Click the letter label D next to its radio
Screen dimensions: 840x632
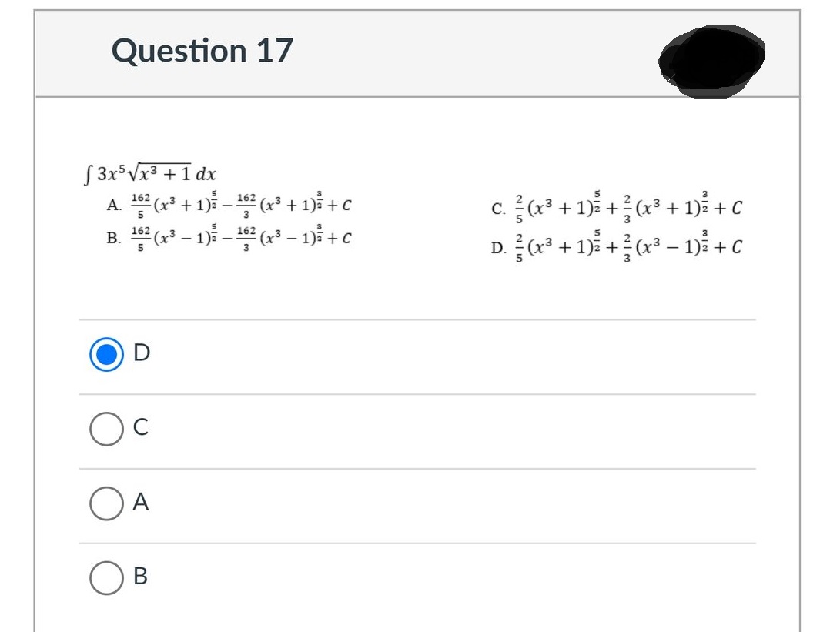click(x=142, y=353)
